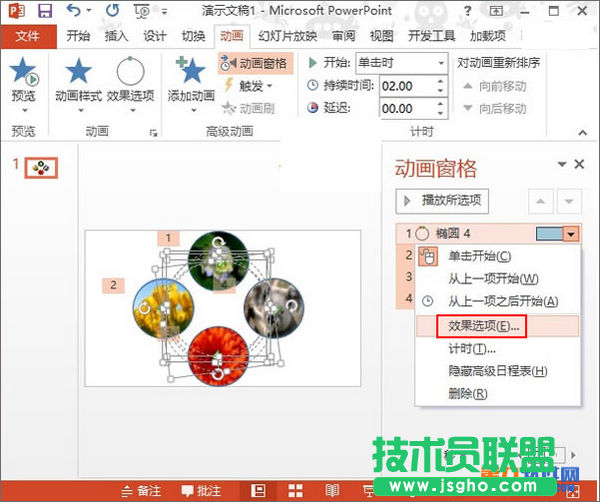Viewport: 600px width, 502px height.
Task: Open Timing from context menu
Action: [497, 349]
